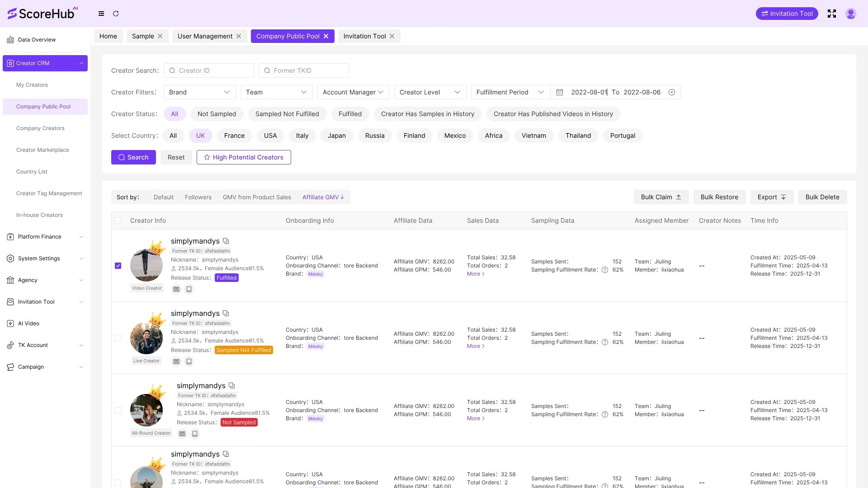
Task: Click the Reset button
Action: [176, 157]
